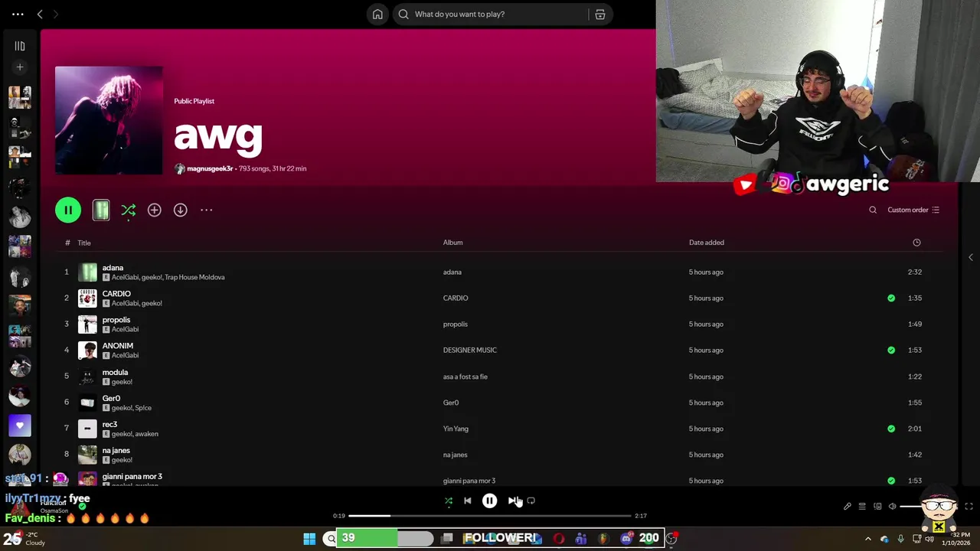Open connect to a device
Viewport: 980px width, 551px height.
tap(877, 506)
